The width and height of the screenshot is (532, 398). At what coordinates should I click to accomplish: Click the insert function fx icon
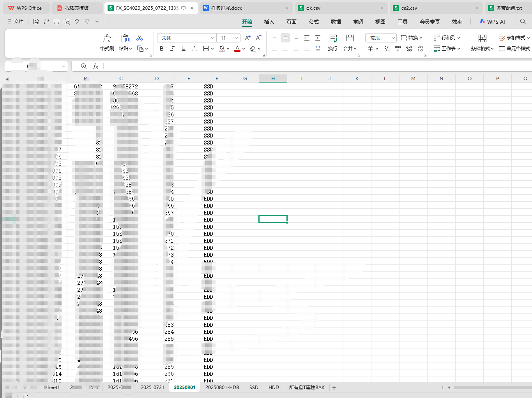95,66
